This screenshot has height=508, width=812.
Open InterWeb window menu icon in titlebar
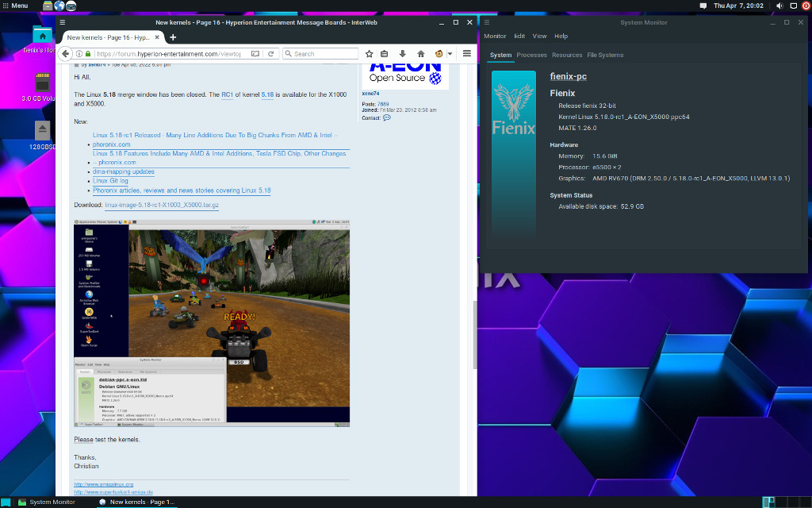62,22
